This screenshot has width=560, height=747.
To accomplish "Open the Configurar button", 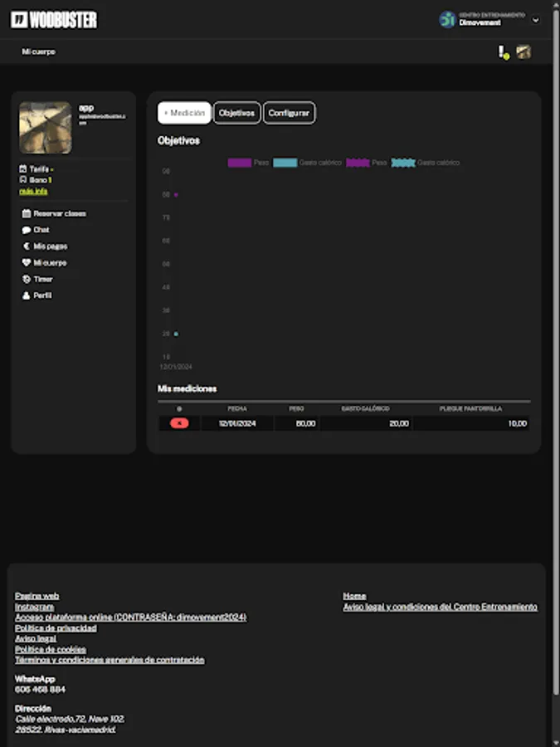I will (x=289, y=113).
